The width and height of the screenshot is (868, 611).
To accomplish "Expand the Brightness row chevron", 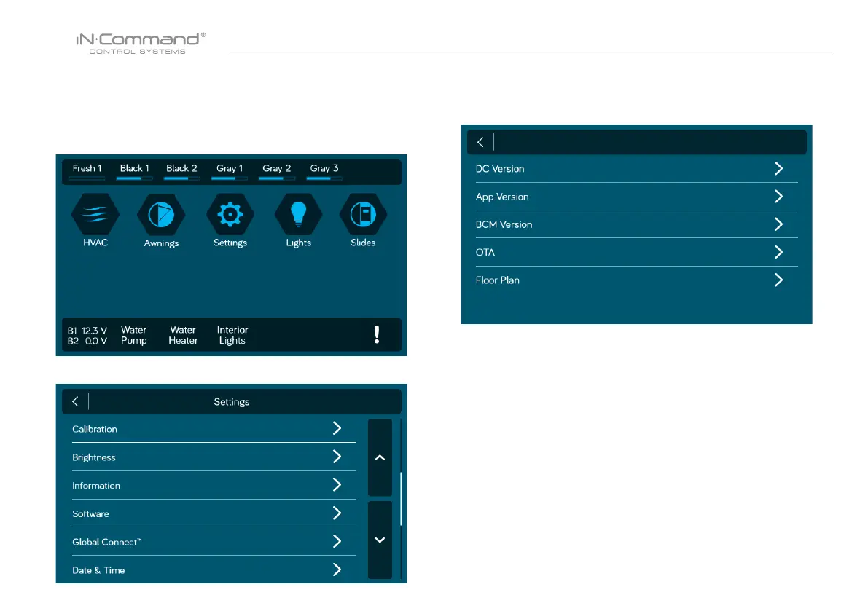I will click(337, 456).
